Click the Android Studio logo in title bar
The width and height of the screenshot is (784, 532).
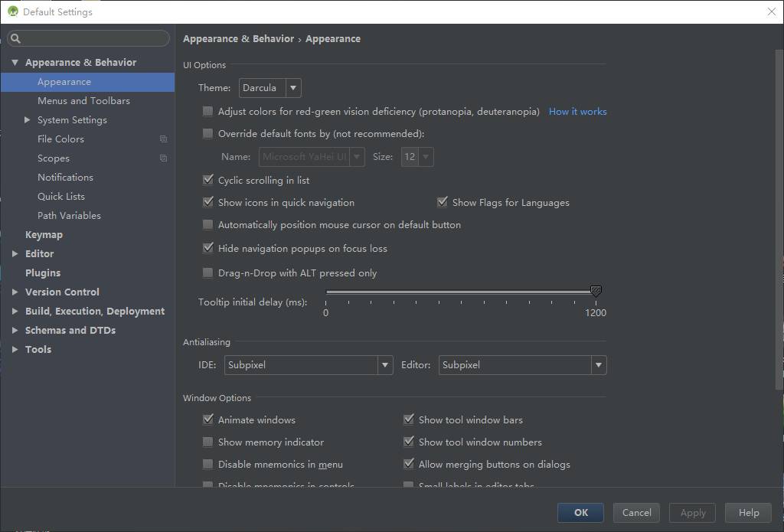pos(12,11)
